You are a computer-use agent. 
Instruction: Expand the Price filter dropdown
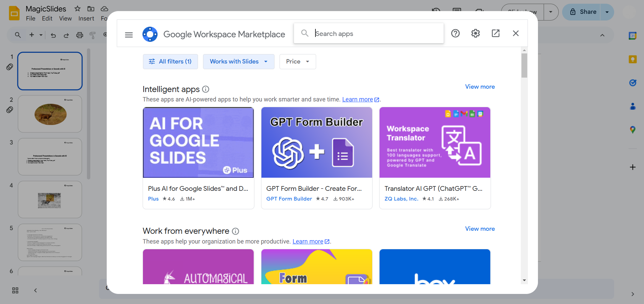click(x=297, y=61)
